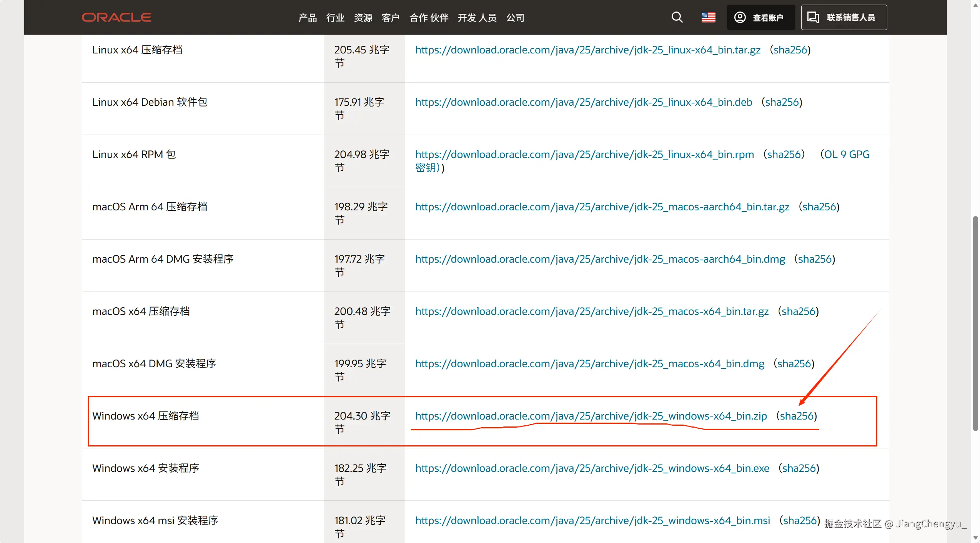
Task: Download the Windows x64 zip archive link
Action: (x=591, y=416)
